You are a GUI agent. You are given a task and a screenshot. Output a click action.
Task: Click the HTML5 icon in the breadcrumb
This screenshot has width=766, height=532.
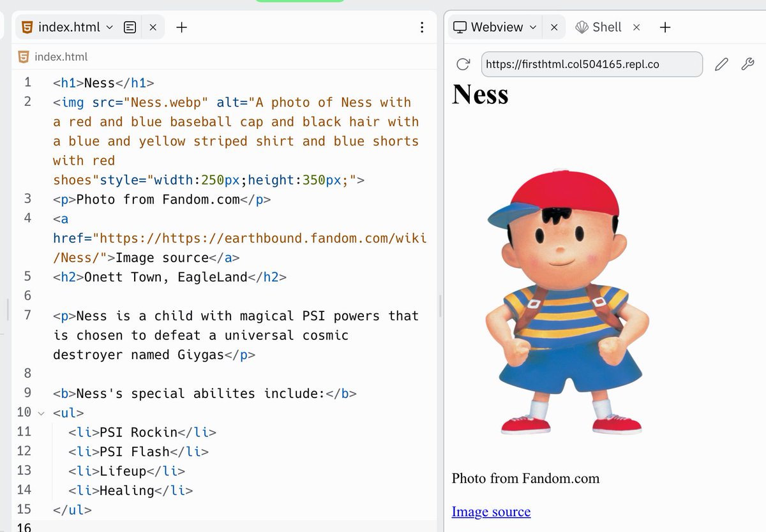point(24,57)
